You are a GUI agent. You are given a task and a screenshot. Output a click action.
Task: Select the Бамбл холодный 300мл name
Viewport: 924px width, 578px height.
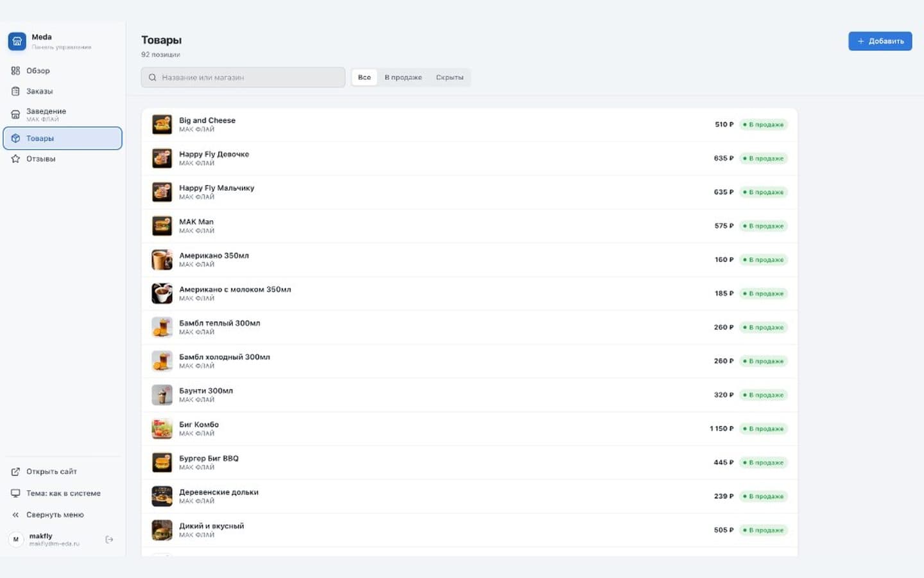point(225,357)
